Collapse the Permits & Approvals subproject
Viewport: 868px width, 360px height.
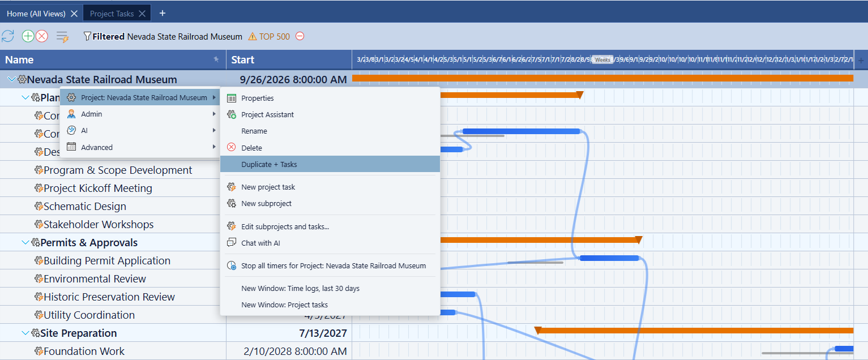coord(25,243)
